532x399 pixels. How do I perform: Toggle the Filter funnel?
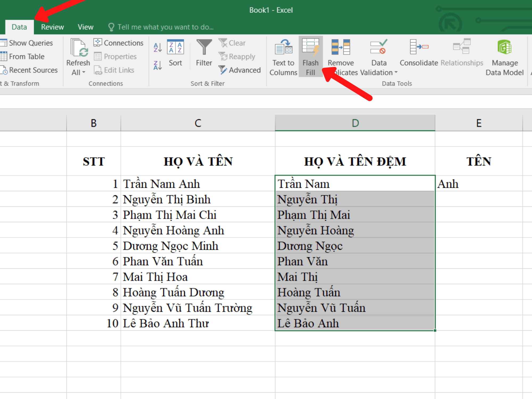(204, 53)
